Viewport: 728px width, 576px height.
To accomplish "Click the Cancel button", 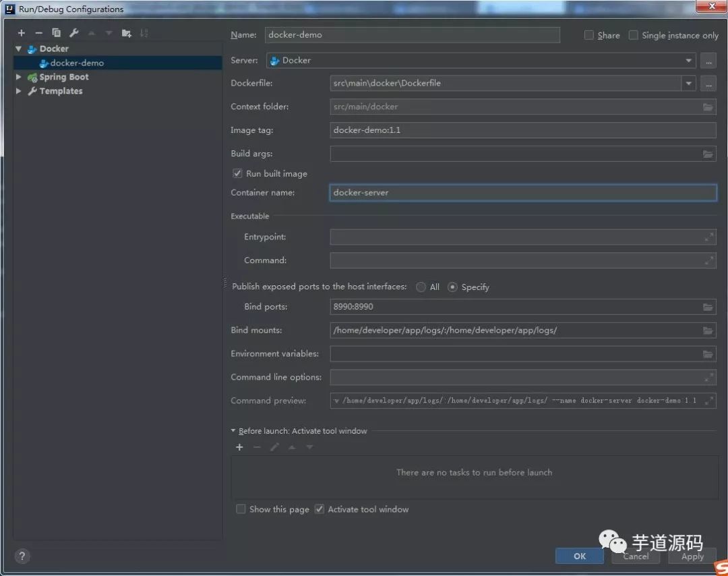I will coord(636,556).
